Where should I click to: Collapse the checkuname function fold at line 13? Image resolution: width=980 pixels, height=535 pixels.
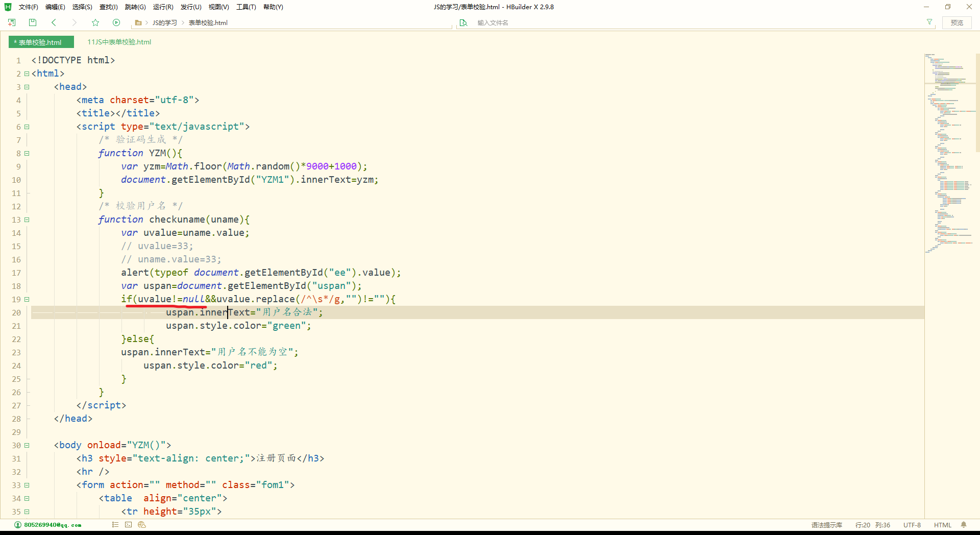(x=27, y=220)
